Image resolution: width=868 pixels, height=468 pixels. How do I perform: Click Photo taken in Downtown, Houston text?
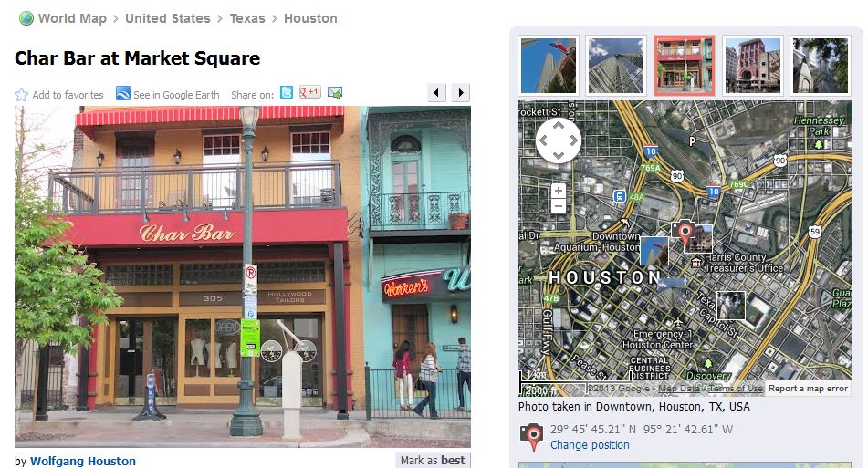[x=633, y=407]
